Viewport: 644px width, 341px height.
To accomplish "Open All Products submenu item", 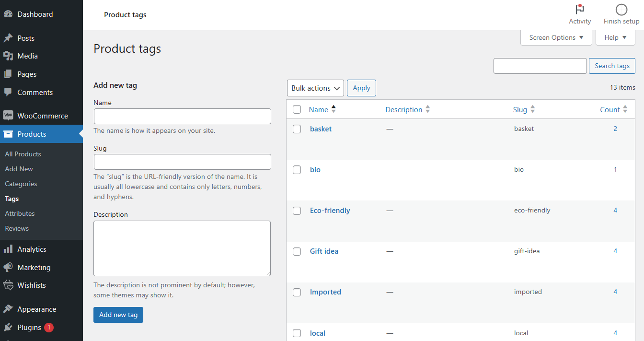I will coord(23,154).
